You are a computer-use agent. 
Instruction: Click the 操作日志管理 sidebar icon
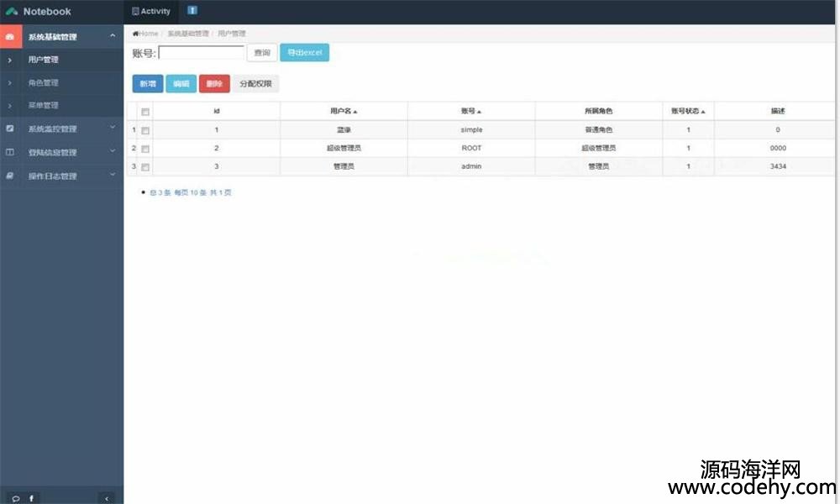tap(10, 176)
